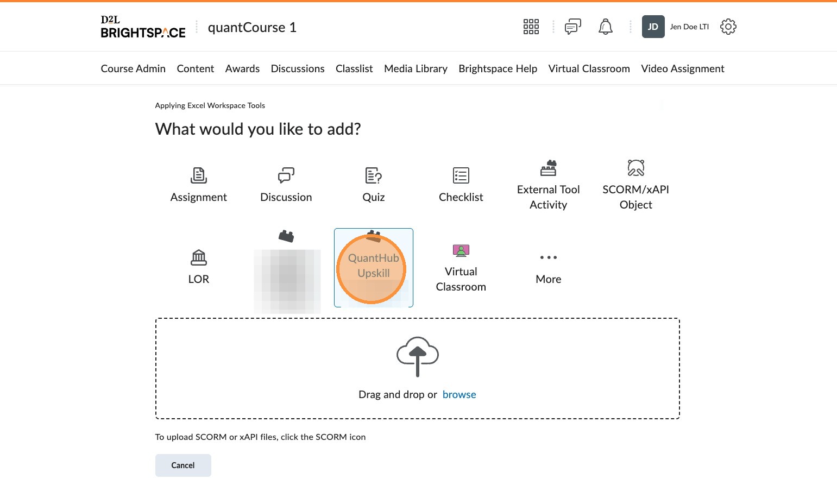Open the admin tools gear
Image resolution: width=837 pixels, height=504 pixels.
[x=728, y=27]
